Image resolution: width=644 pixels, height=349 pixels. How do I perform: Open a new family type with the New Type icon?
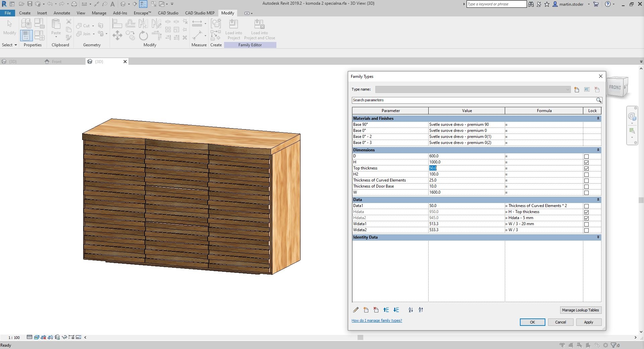tap(577, 90)
